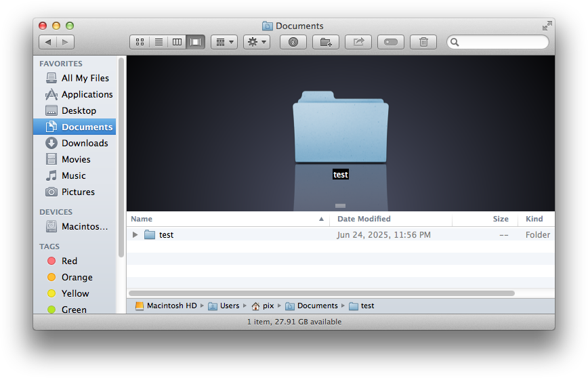Screen dimensions: 588x378
Task: Switch to list view mode
Action: [x=159, y=42]
